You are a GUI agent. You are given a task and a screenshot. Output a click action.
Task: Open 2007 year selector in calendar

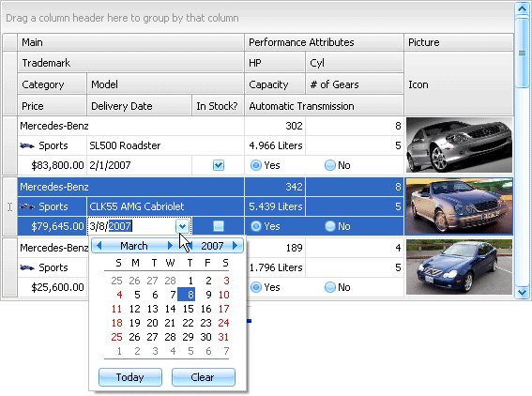[x=212, y=246]
